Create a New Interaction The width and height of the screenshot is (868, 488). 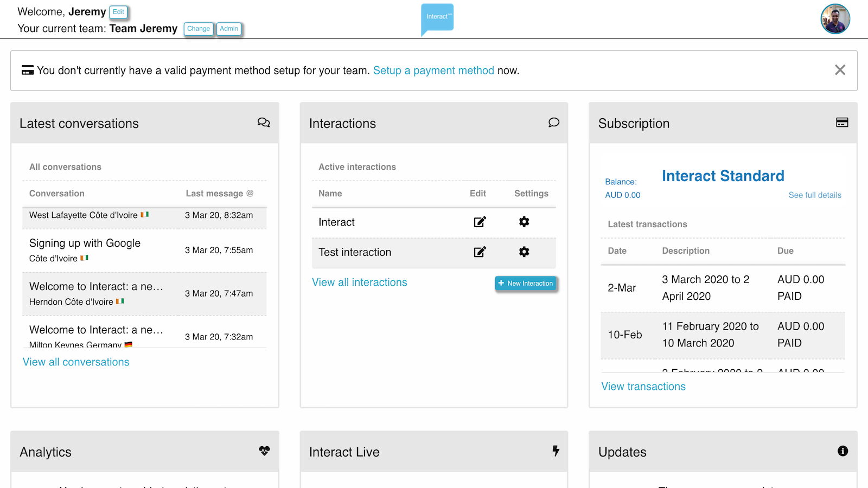526,283
